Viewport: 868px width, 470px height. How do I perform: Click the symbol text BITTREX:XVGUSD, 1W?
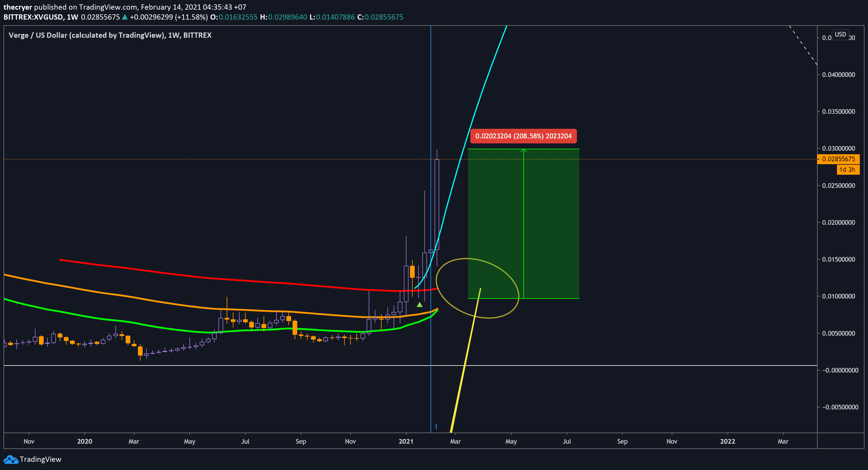(x=41, y=17)
